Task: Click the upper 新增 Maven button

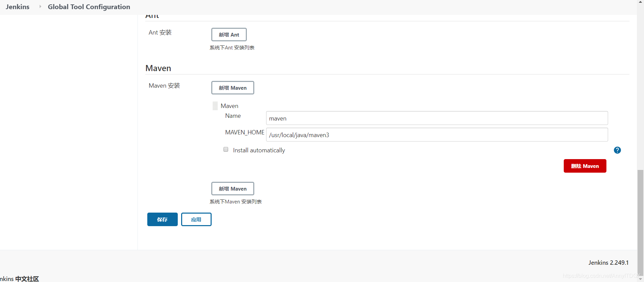Action: click(233, 88)
